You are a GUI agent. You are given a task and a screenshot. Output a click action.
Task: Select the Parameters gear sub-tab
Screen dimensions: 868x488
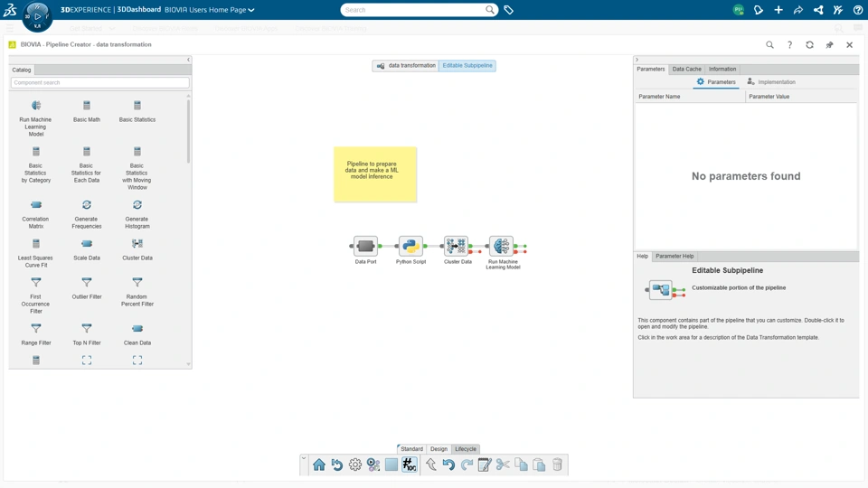[716, 82]
